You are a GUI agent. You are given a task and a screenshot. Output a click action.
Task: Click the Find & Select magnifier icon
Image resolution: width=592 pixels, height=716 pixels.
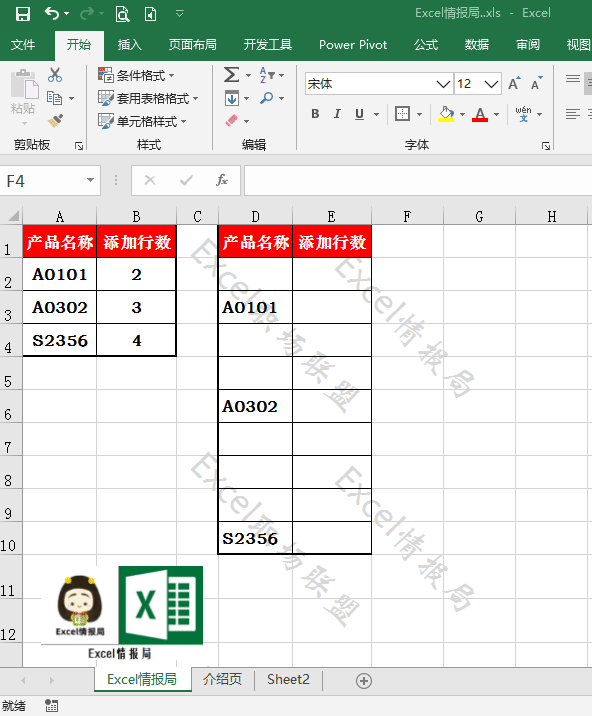tap(267, 98)
